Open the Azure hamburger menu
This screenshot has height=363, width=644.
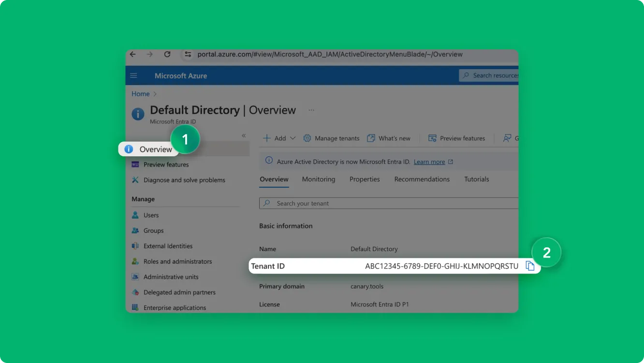coord(134,76)
